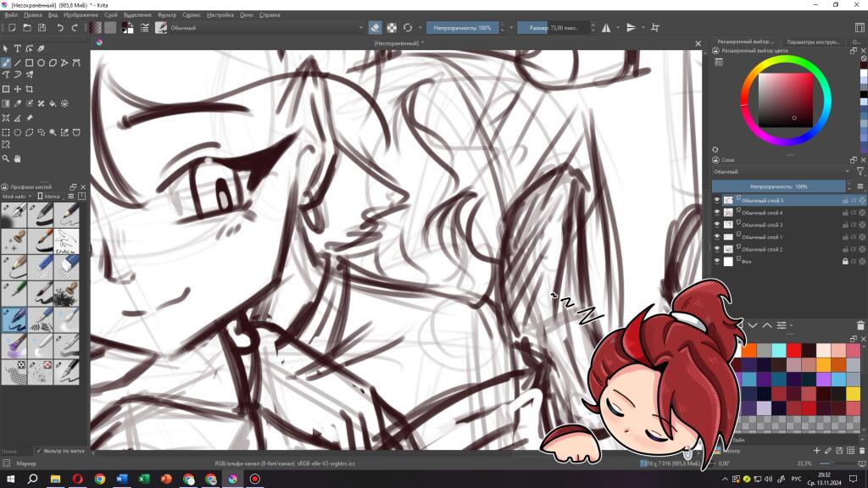Expand the vertical mirror options arrow
The height and width of the screenshot is (488, 868).
click(643, 28)
